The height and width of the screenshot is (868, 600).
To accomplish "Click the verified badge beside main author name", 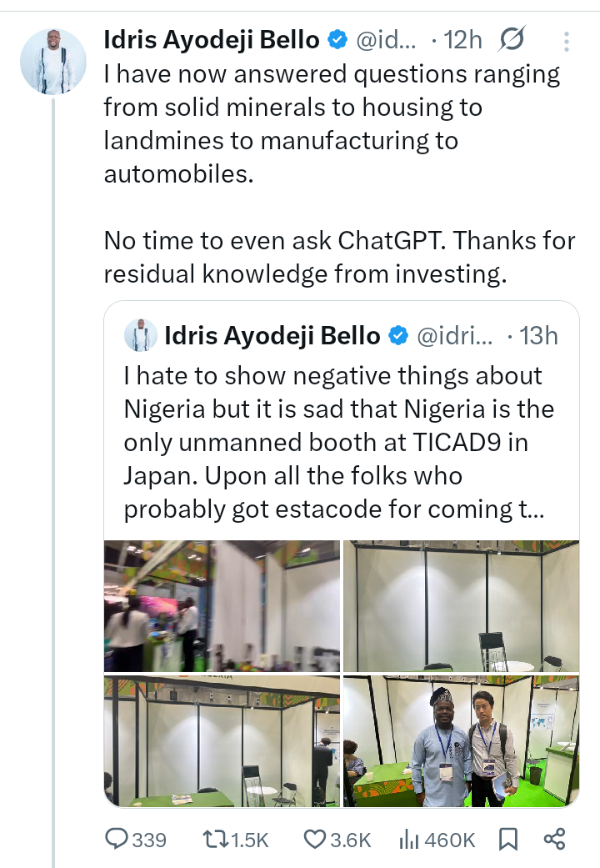I will coord(337,39).
